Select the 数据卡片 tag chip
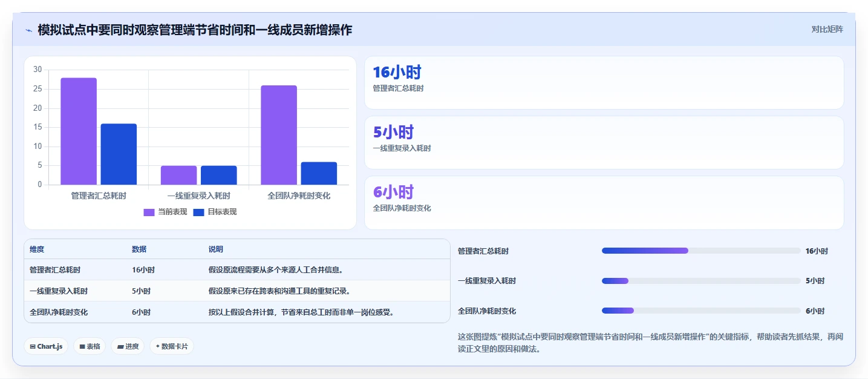Screen dimensions: 868x379 tap(172, 346)
